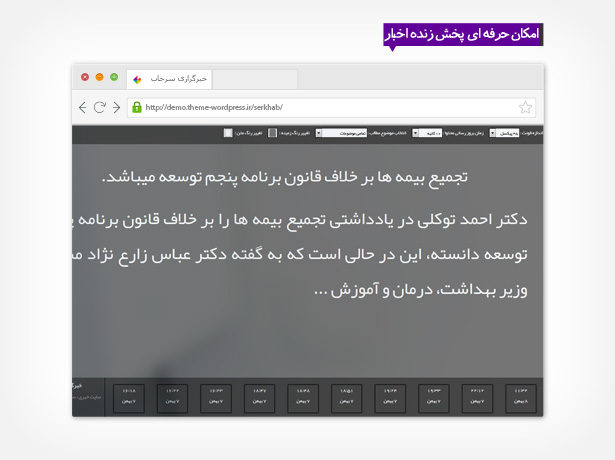Bookmark the page with the star icon
Screen dimensions: 615x460
point(525,107)
